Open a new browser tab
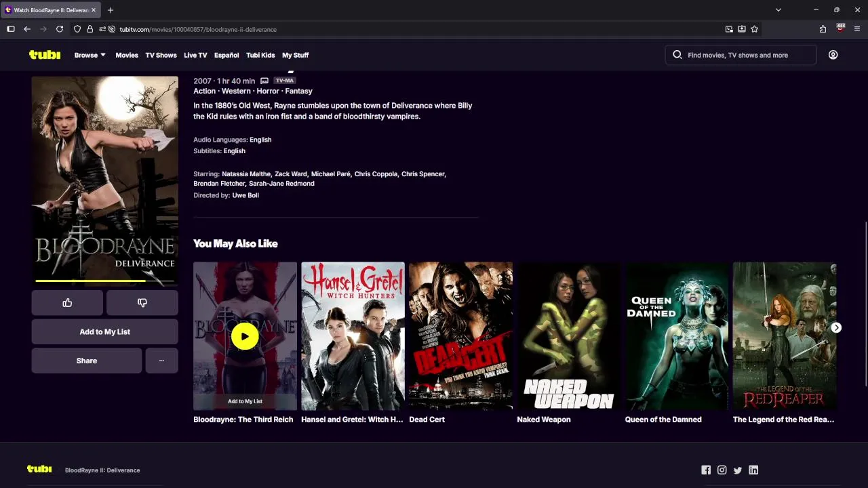The height and width of the screenshot is (488, 868). coord(110,10)
